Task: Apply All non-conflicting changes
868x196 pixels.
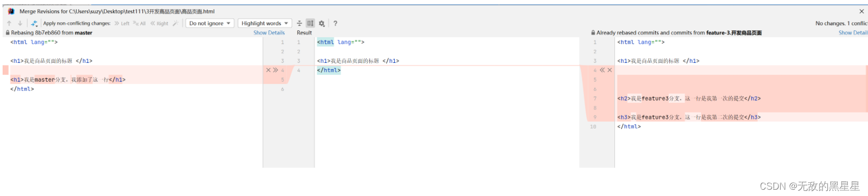Action: pos(140,23)
